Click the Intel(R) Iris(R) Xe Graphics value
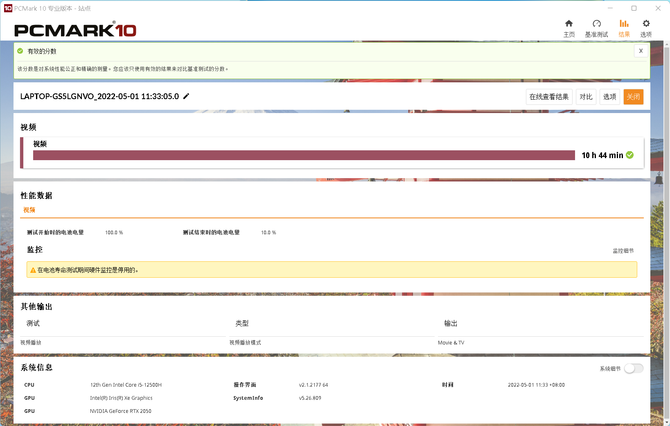The image size is (670, 426). [x=121, y=398]
